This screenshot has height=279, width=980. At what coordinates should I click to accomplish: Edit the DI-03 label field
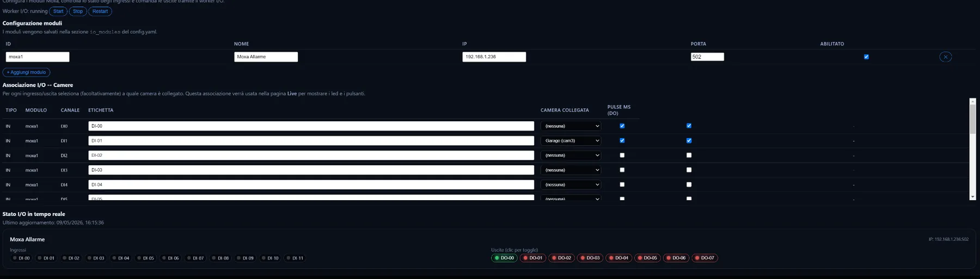311,170
